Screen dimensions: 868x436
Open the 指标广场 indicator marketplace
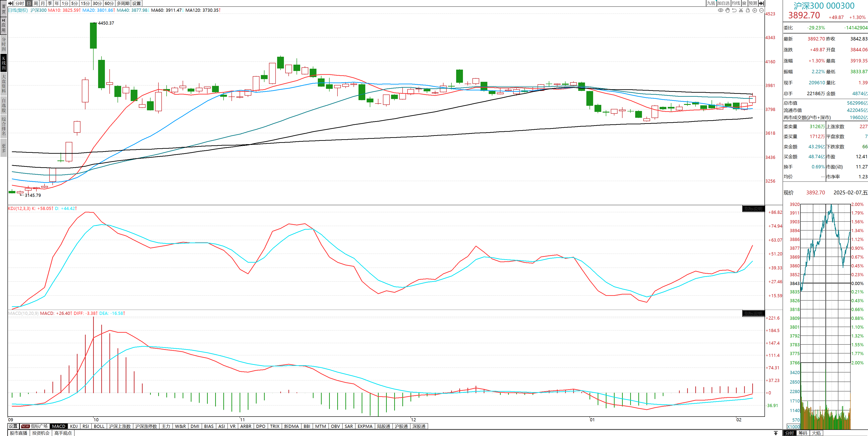(x=34, y=426)
